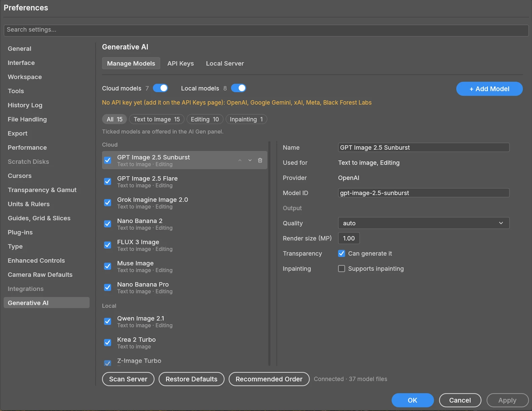532x411 pixels.
Task: Uncheck Muse Image in the model list
Action: pyautogui.click(x=108, y=266)
